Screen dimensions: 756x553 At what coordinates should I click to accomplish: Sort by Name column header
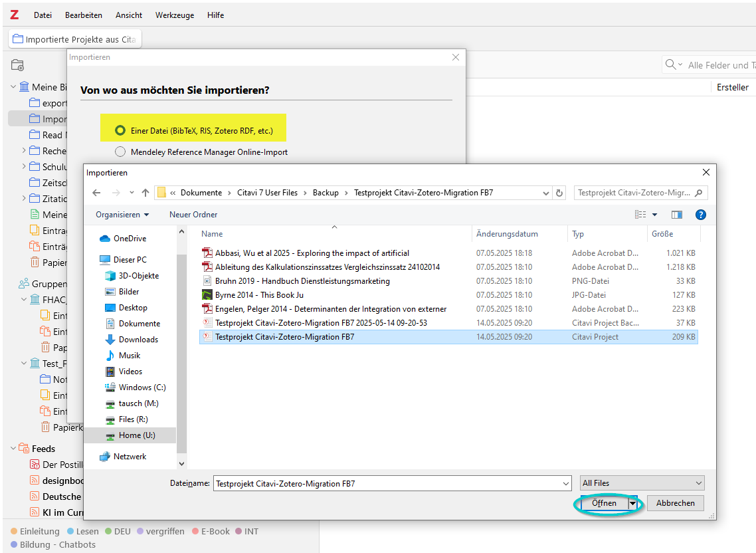tap(212, 233)
